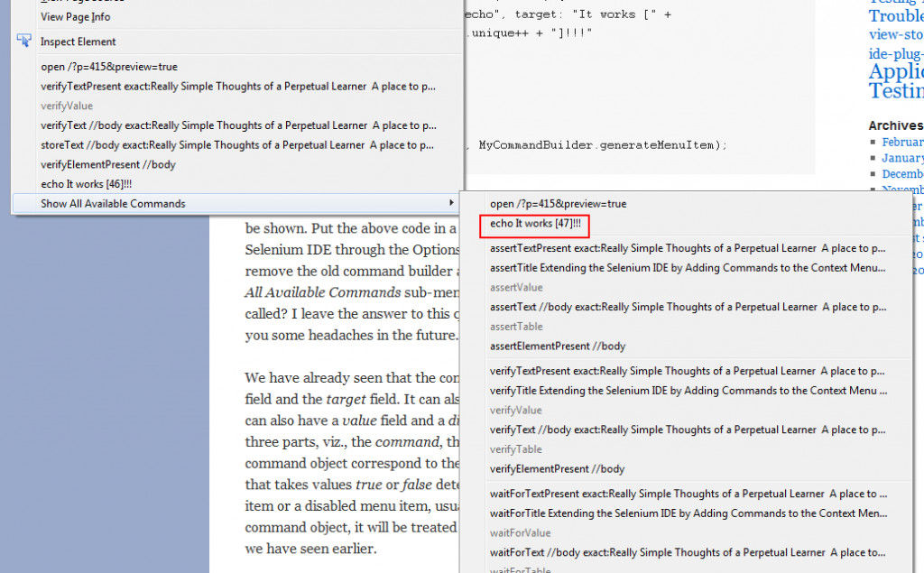Image resolution: width=924 pixels, height=573 pixels.
Task: Choose storeText //body command entry
Action: point(237,144)
